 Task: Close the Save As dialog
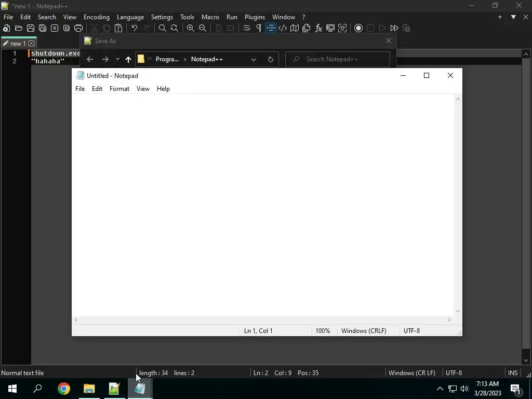pyautogui.click(x=389, y=41)
